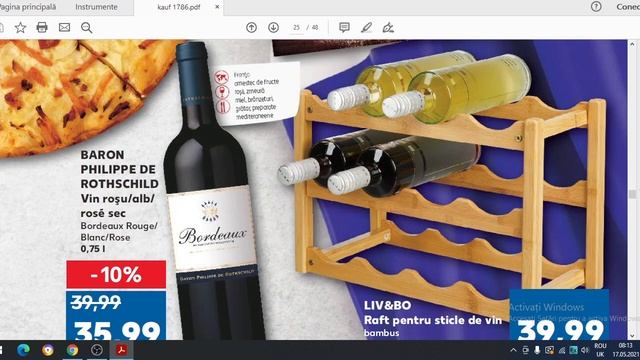The height and width of the screenshot is (360, 640).
Task: Open the Chrome Canary yellow taskbar icon
Action: click(x=48, y=350)
